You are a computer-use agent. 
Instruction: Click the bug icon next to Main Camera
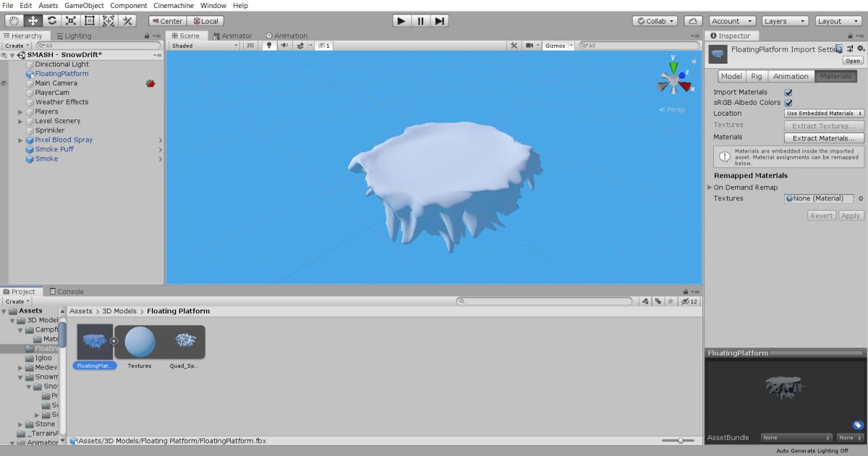click(150, 83)
